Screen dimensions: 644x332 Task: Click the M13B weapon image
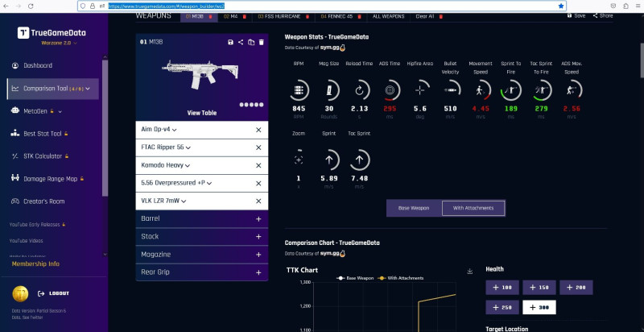[200, 74]
